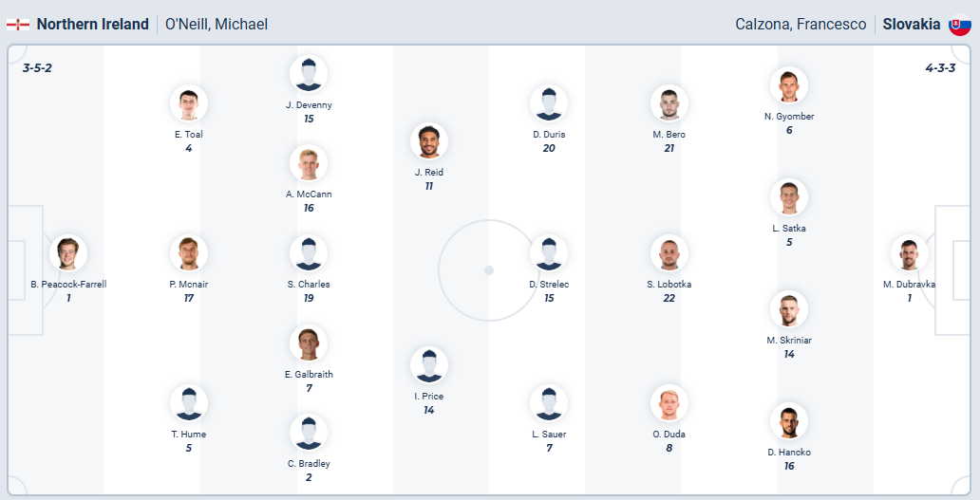Open goalkeeper B. Peacock-Farrell's avatar
This screenshot has height=500, width=980.
[x=68, y=253]
